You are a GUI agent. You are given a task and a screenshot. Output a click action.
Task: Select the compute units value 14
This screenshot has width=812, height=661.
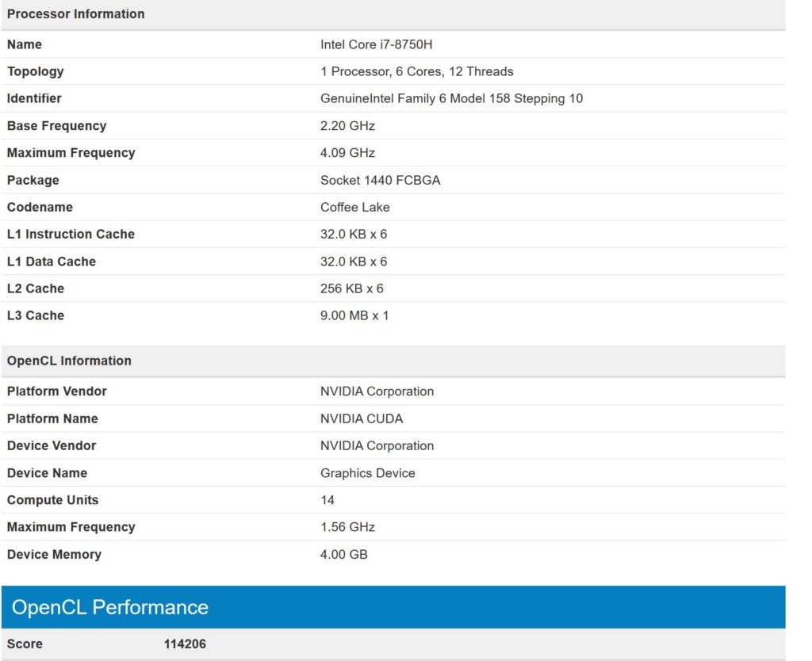pos(327,500)
